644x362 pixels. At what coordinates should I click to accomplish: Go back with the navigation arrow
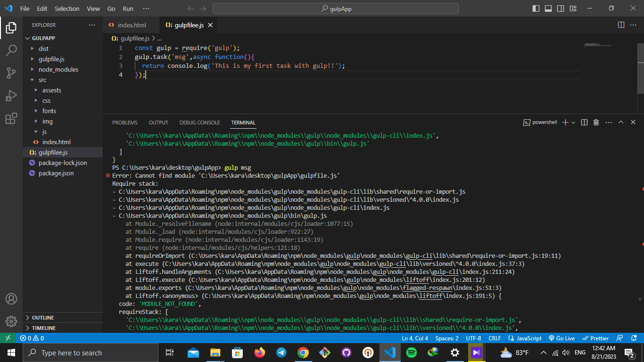coord(190,8)
